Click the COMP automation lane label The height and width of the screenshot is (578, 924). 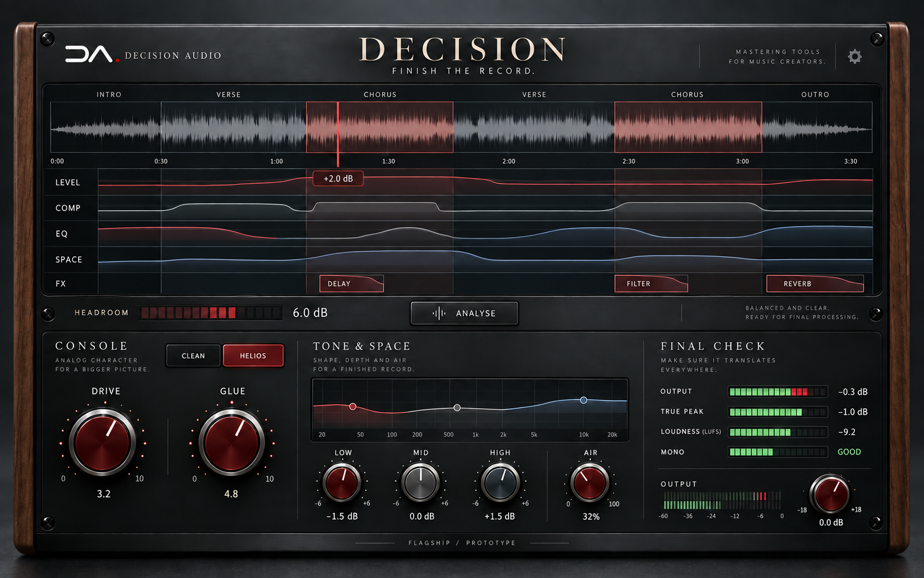point(68,208)
